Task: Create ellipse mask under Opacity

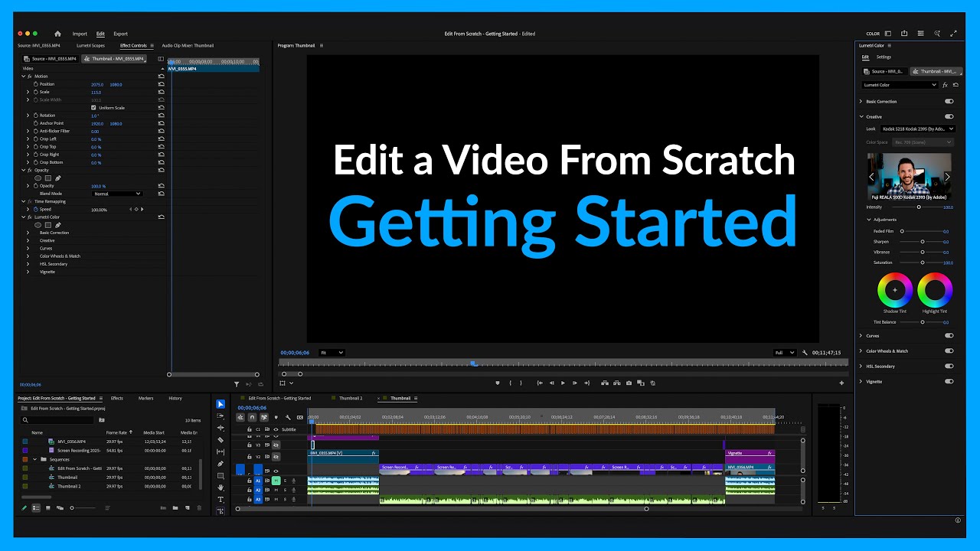Action: click(x=38, y=178)
